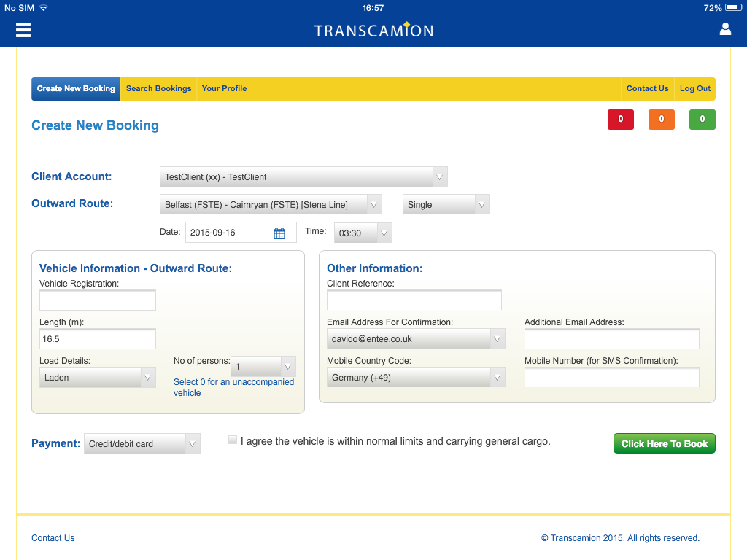747x560 pixels.
Task: Click the green counter badge
Action: click(x=703, y=119)
